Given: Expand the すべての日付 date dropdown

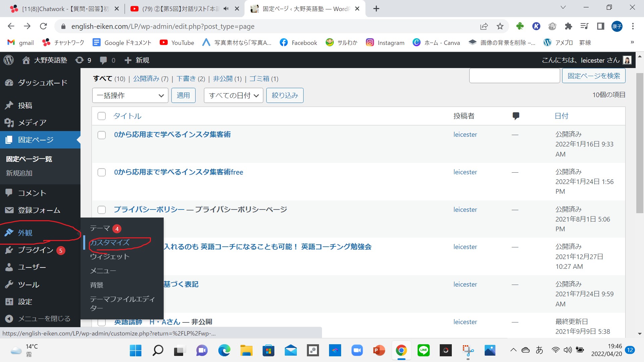Looking at the screenshot, I should tap(233, 96).
